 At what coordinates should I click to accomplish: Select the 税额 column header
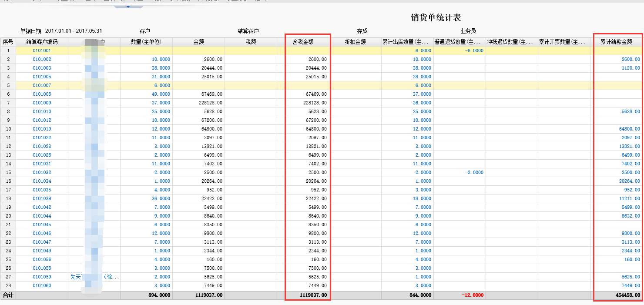point(251,42)
